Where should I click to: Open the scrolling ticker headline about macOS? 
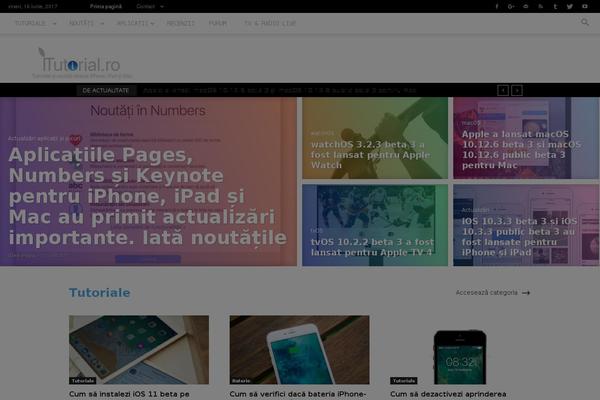tap(279, 91)
